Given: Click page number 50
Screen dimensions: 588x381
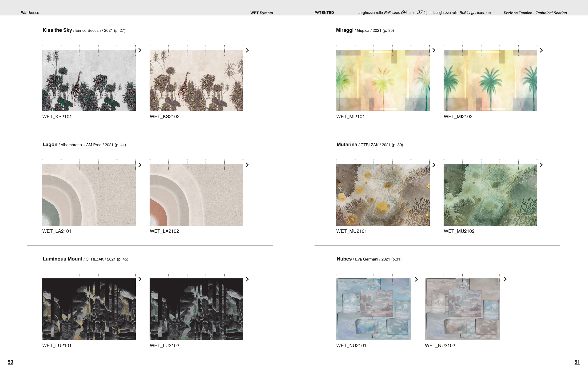Looking at the screenshot, I should 10,362.
